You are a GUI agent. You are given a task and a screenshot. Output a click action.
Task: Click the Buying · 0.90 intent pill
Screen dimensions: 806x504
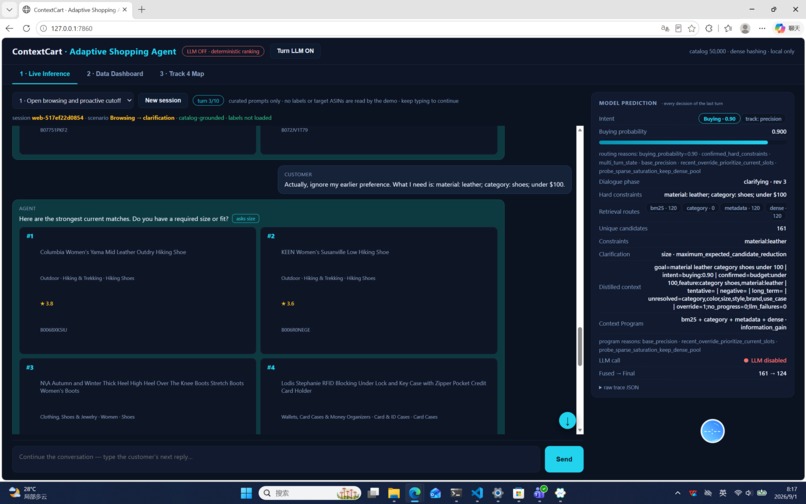(x=719, y=119)
